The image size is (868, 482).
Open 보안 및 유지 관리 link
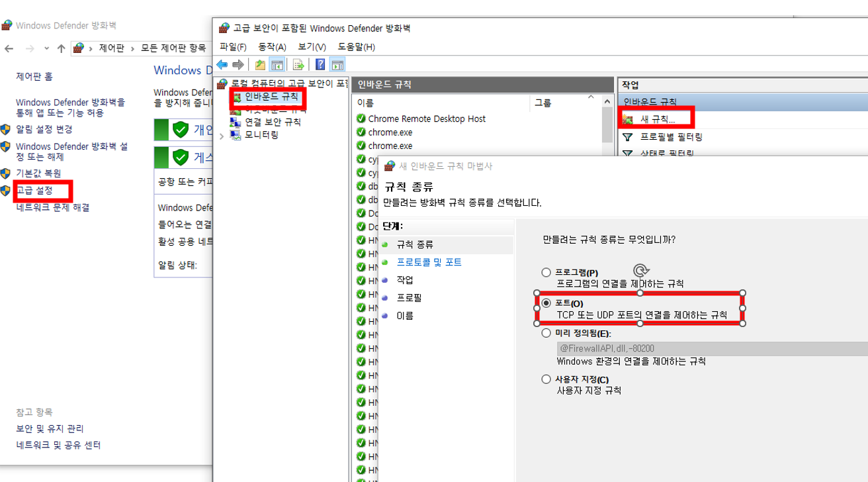[50, 429]
